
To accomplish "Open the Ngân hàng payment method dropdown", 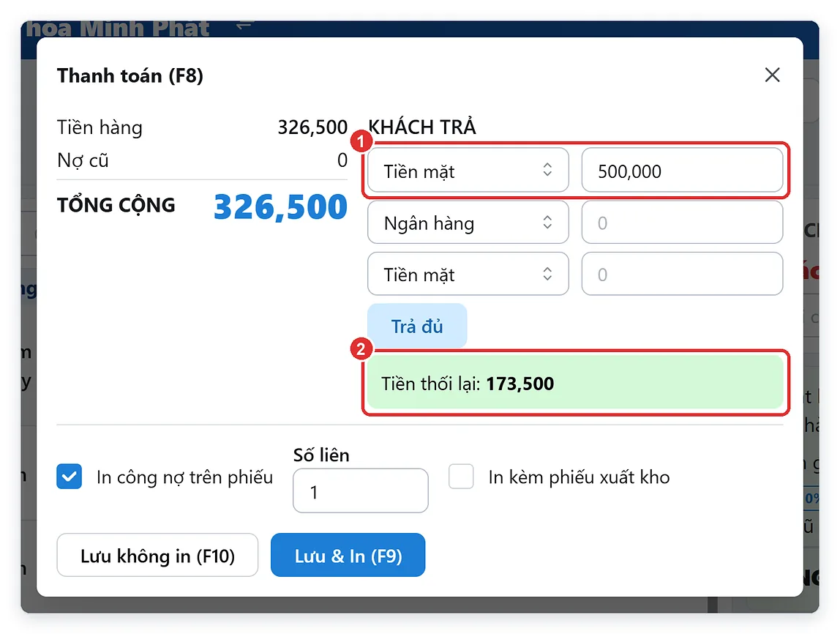I will pos(468,223).
